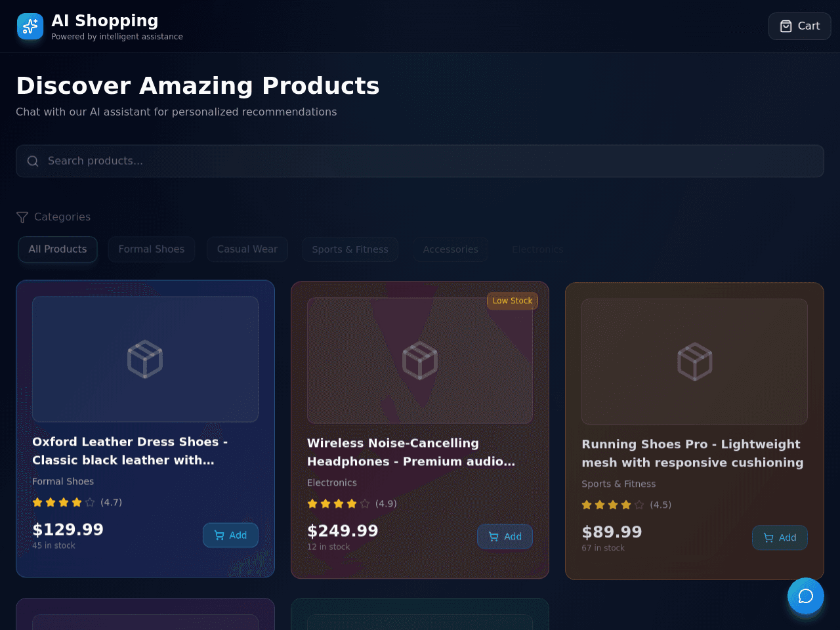
Task: Click the $129.99 price
Action: 68,530
